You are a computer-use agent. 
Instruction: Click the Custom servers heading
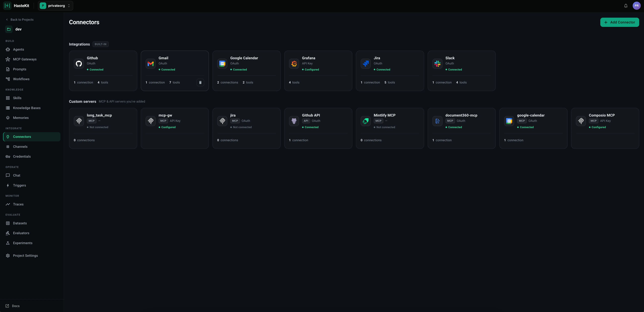(82, 101)
